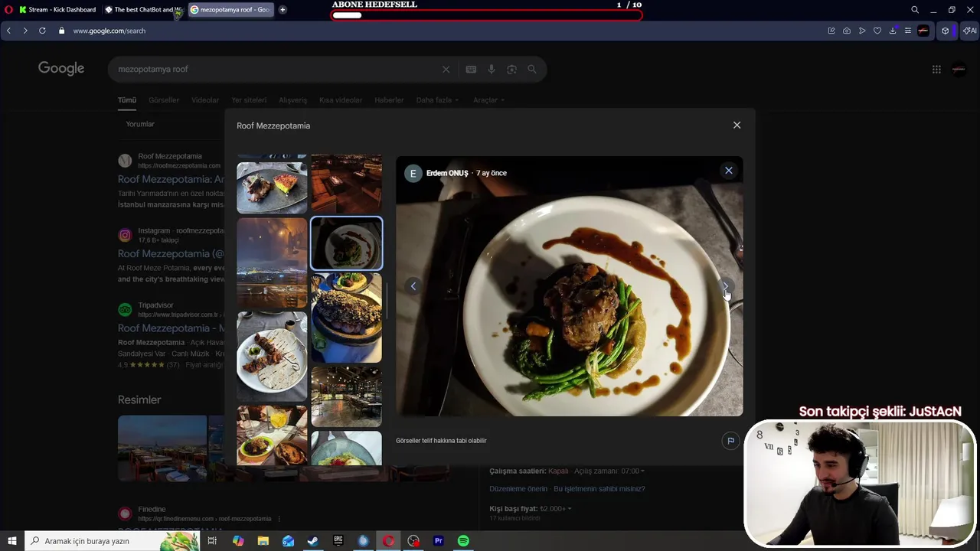The width and height of the screenshot is (980, 551).
Task: View the skewers on flatbread thumbnail
Action: pyautogui.click(x=272, y=356)
